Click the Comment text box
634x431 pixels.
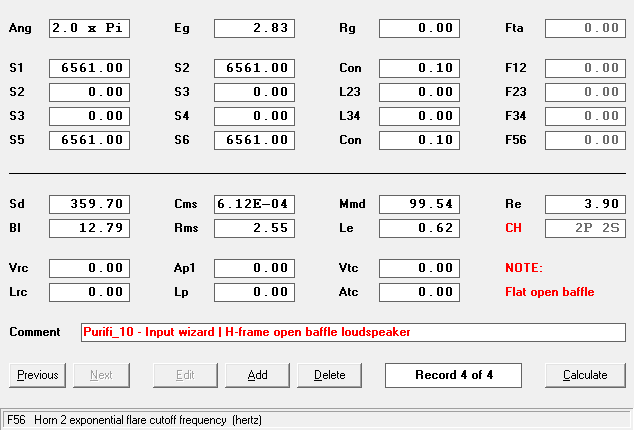353,332
